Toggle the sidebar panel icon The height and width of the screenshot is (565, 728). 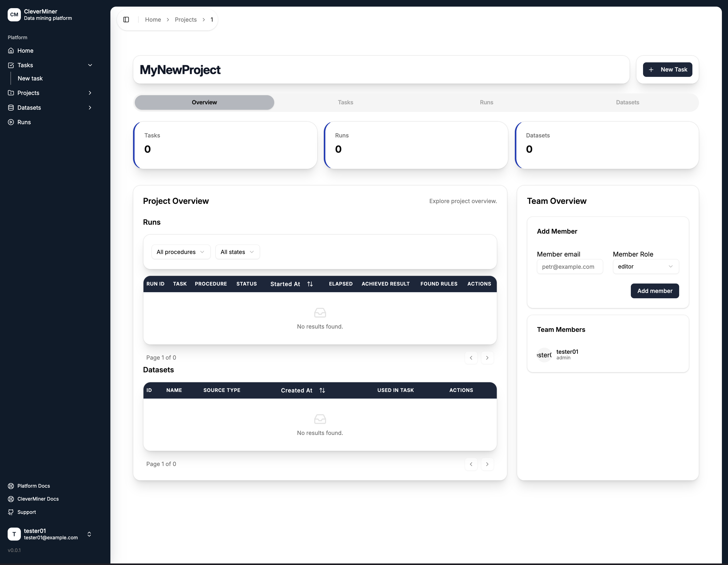point(126,20)
